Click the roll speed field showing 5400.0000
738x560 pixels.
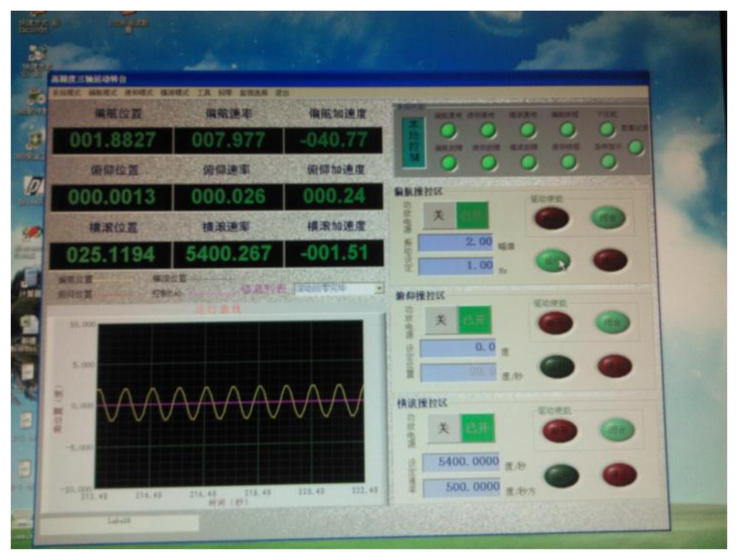click(461, 461)
